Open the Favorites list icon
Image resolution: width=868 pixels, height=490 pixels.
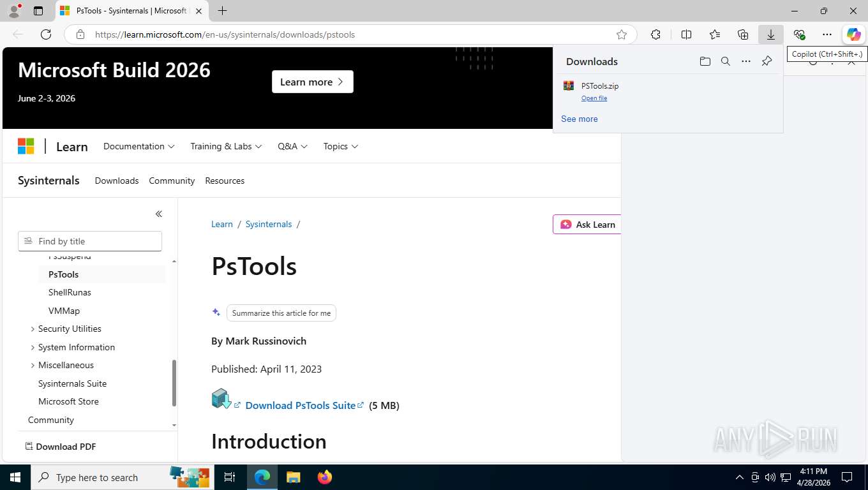(715, 34)
